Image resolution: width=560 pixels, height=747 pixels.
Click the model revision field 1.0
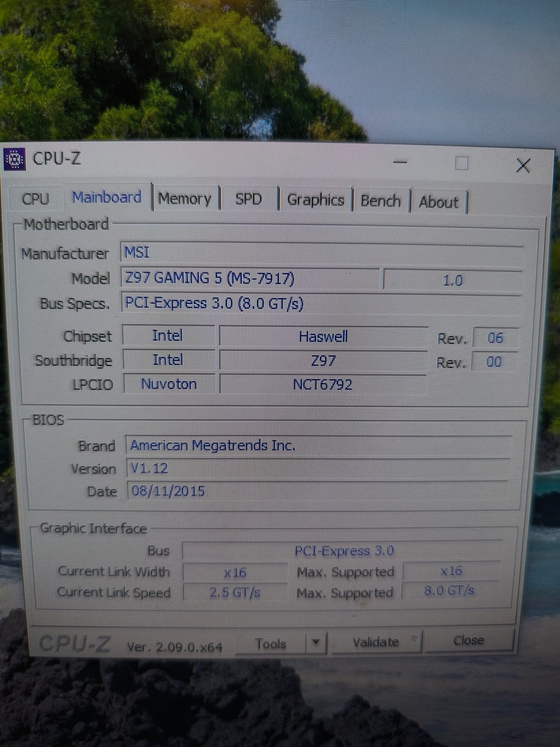coord(453,281)
